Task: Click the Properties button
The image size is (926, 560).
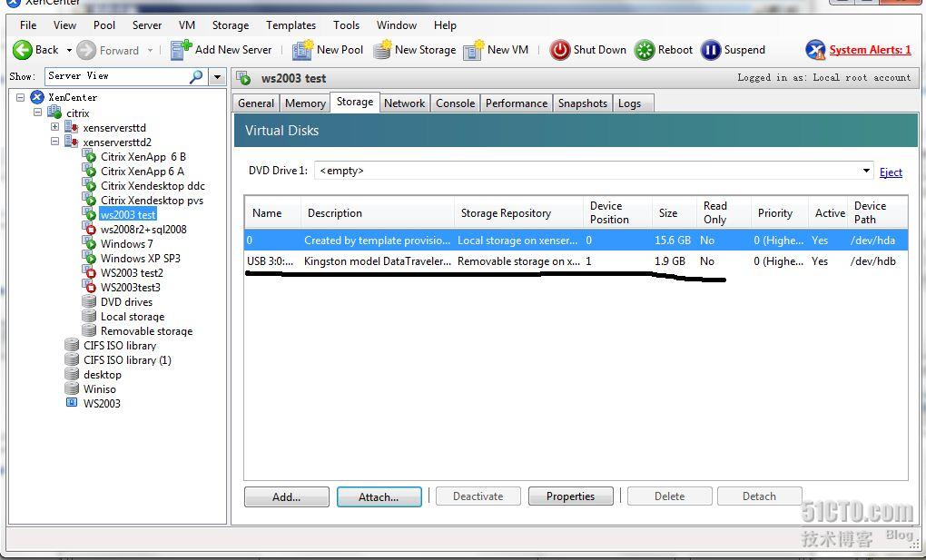Action: (x=570, y=496)
